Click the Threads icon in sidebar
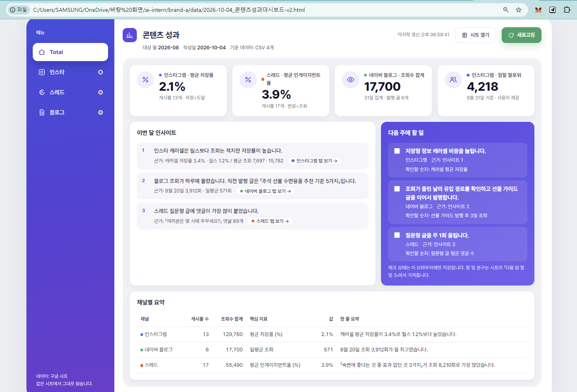The image size is (577, 392). coord(42,92)
